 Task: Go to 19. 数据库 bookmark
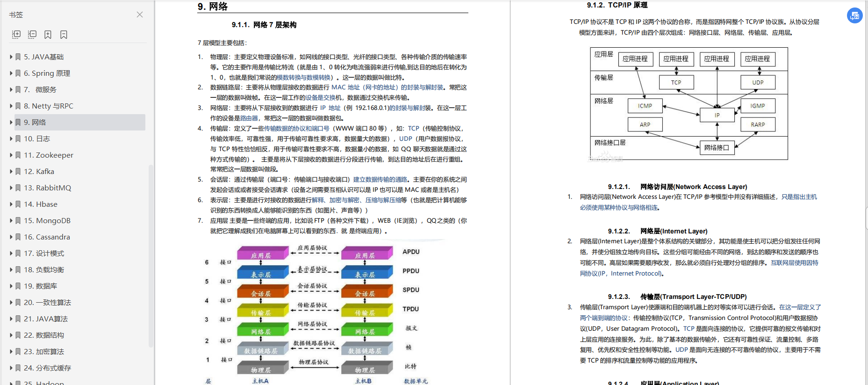pos(41,286)
